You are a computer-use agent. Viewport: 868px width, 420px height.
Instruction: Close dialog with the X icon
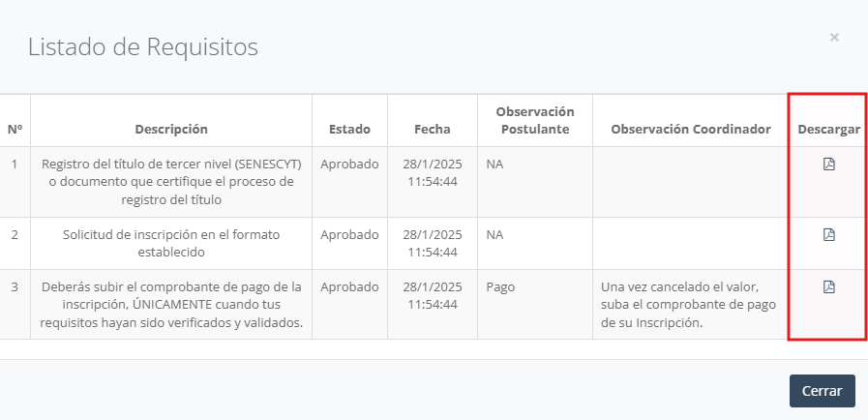pos(834,38)
